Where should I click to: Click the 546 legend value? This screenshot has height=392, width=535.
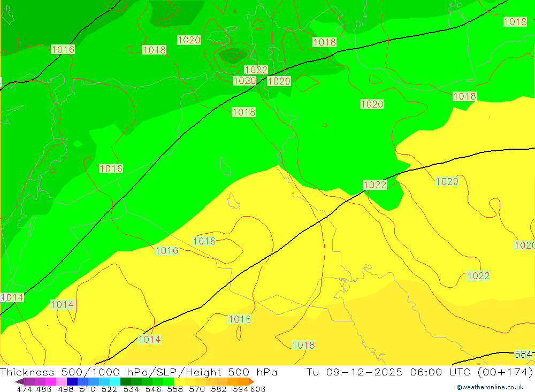point(153,389)
